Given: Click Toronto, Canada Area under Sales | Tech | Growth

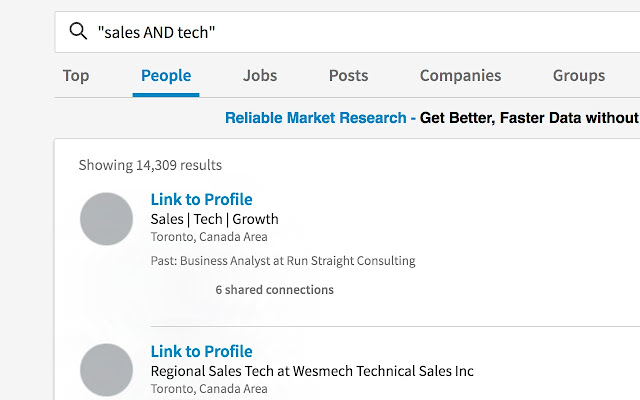Looking at the screenshot, I should pos(209,237).
